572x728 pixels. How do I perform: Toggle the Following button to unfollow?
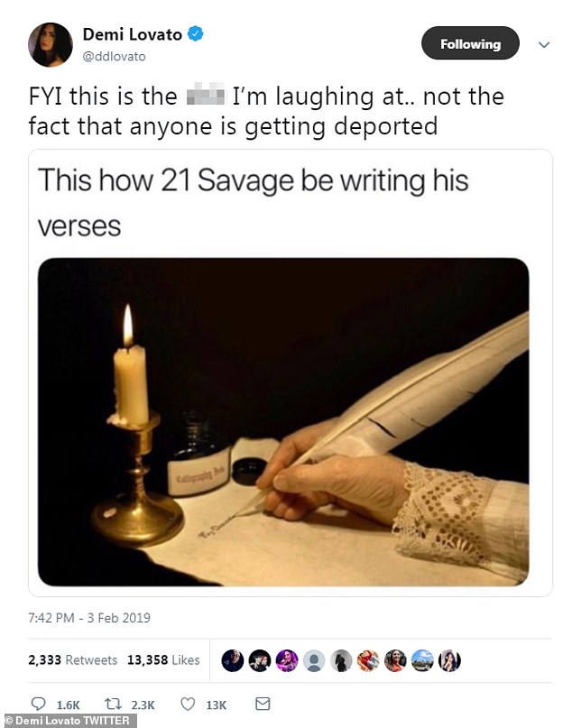[470, 43]
